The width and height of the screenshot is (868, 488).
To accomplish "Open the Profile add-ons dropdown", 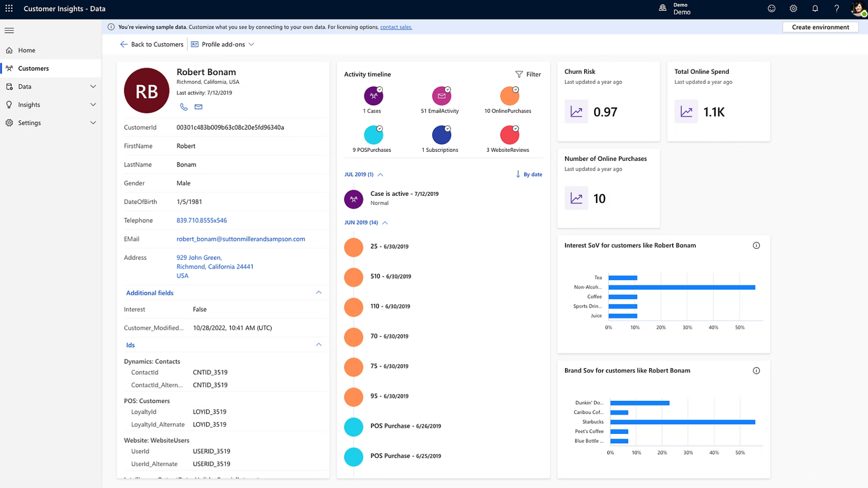I will pos(223,44).
